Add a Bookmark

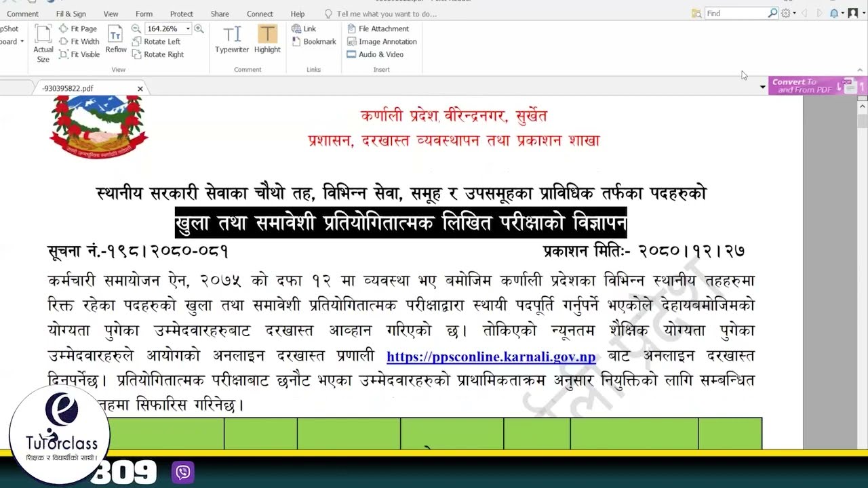314,41
